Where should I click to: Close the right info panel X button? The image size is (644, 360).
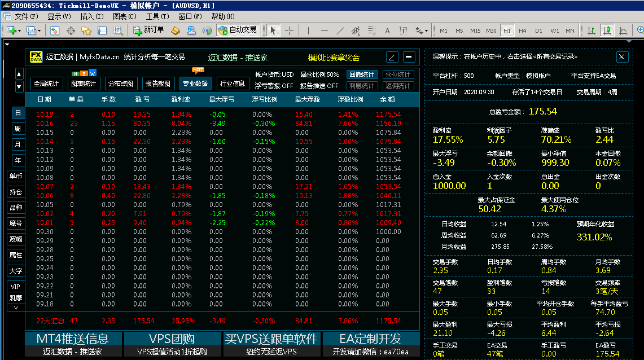622,56
